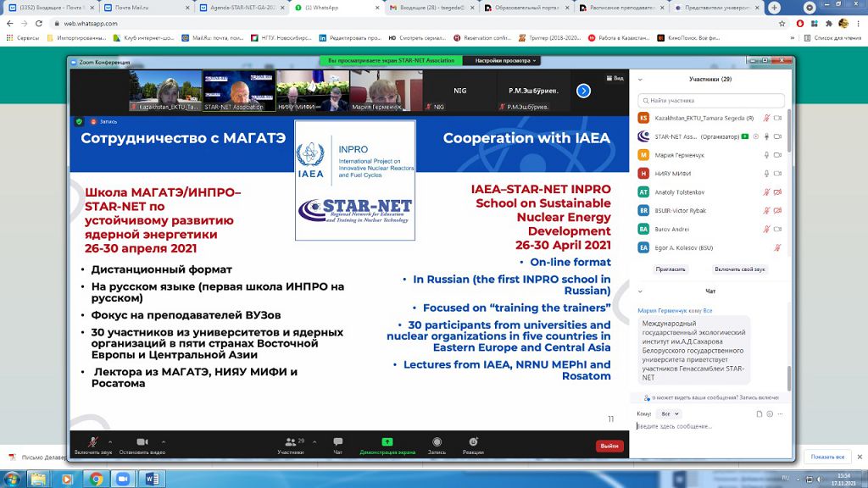Click the file attachment icon in chat
Image resolution: width=868 pixels, height=488 pixels.
tap(759, 413)
